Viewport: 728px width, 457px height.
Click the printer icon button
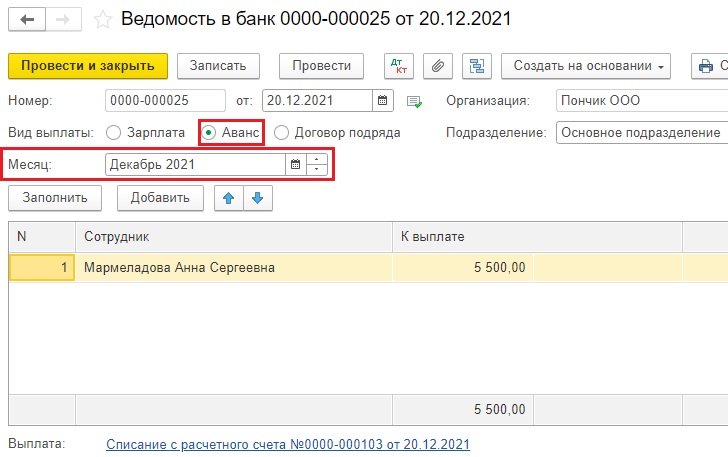[x=706, y=66]
